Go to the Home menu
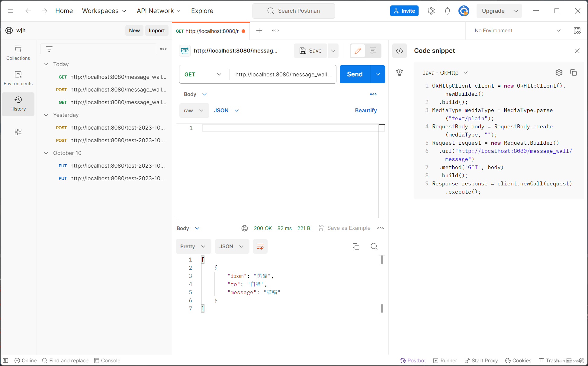Image resolution: width=588 pixels, height=366 pixels. click(x=64, y=11)
